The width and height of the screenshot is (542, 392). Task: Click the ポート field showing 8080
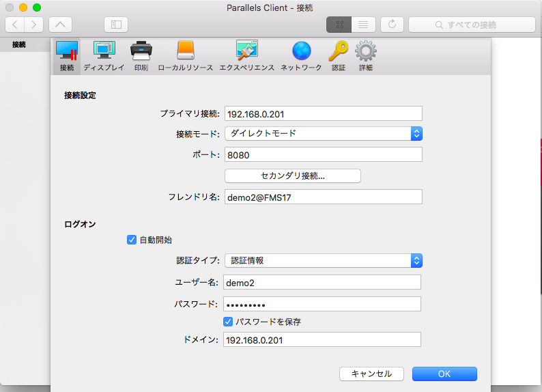pyautogui.click(x=323, y=154)
